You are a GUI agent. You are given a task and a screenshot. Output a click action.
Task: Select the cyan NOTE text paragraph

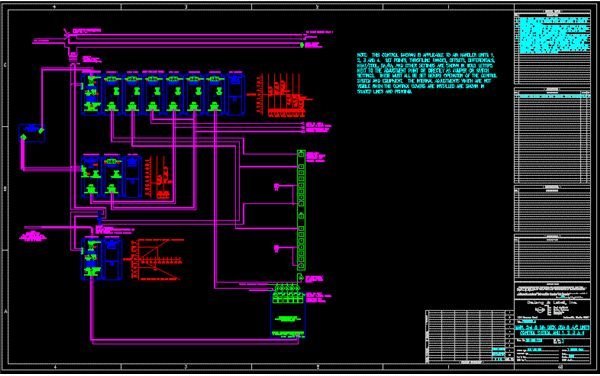427,73
